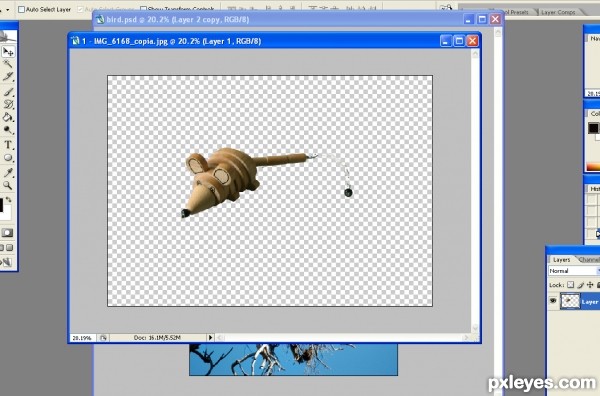Select the History panel tab
This screenshot has width=600, height=396.
coord(595,189)
